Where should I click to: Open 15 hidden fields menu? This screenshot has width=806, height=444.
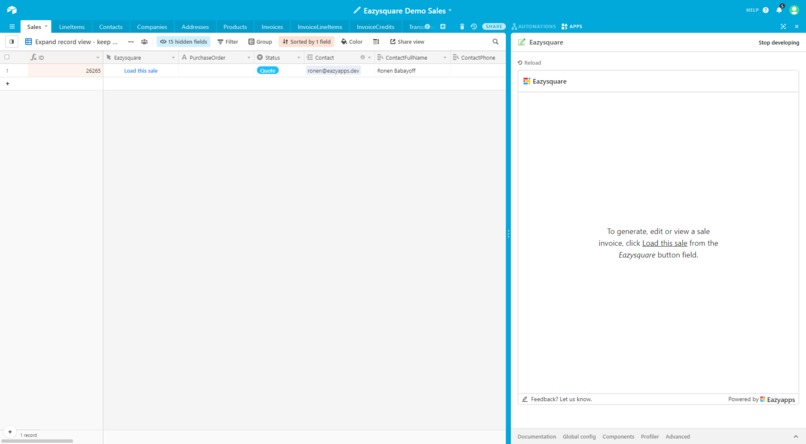tap(184, 42)
